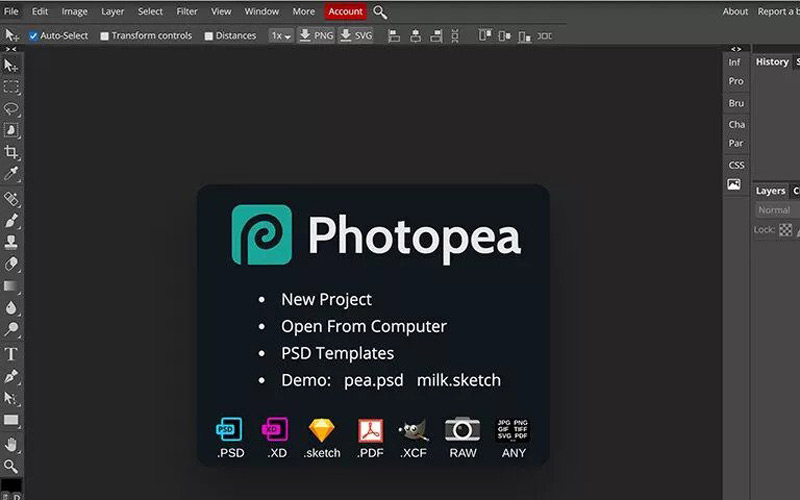This screenshot has width=800, height=500.
Task: Click the foreground color swatch
Action: [10, 485]
